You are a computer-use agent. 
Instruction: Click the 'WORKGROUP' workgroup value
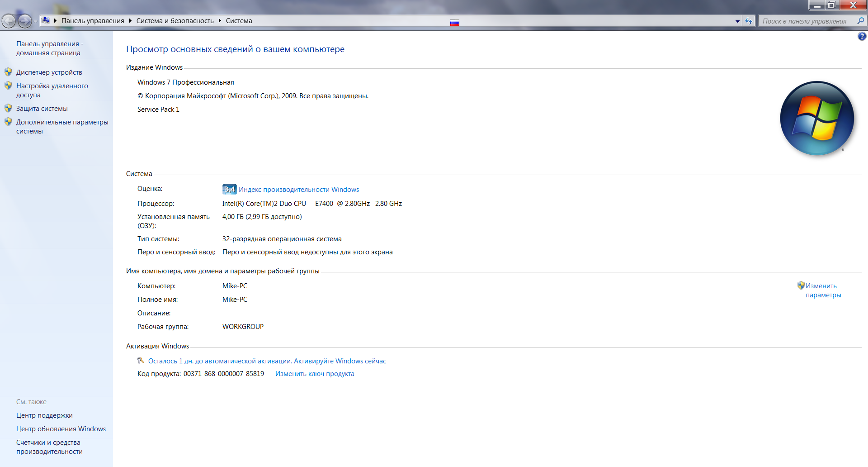coord(243,327)
